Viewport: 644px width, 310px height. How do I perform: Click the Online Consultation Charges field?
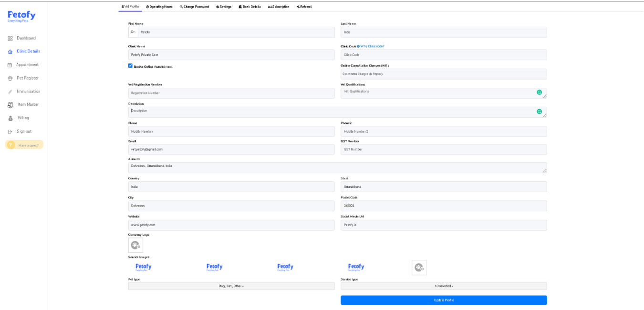tap(444, 74)
